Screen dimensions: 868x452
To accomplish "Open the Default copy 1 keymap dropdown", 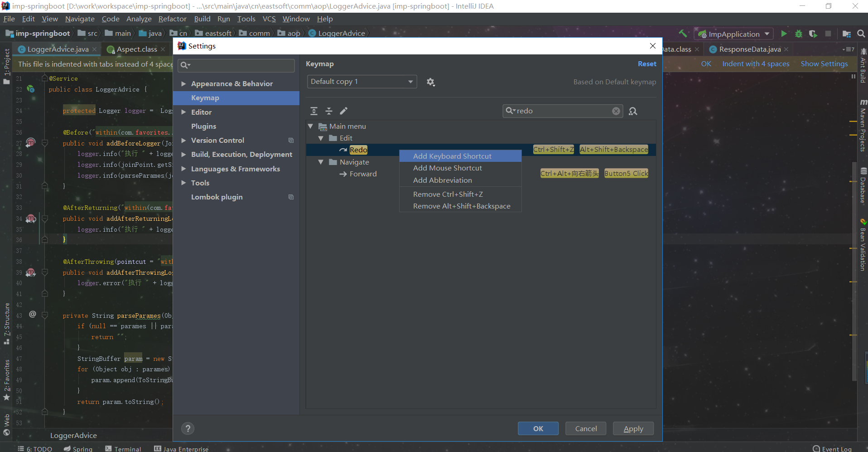I will [x=362, y=82].
